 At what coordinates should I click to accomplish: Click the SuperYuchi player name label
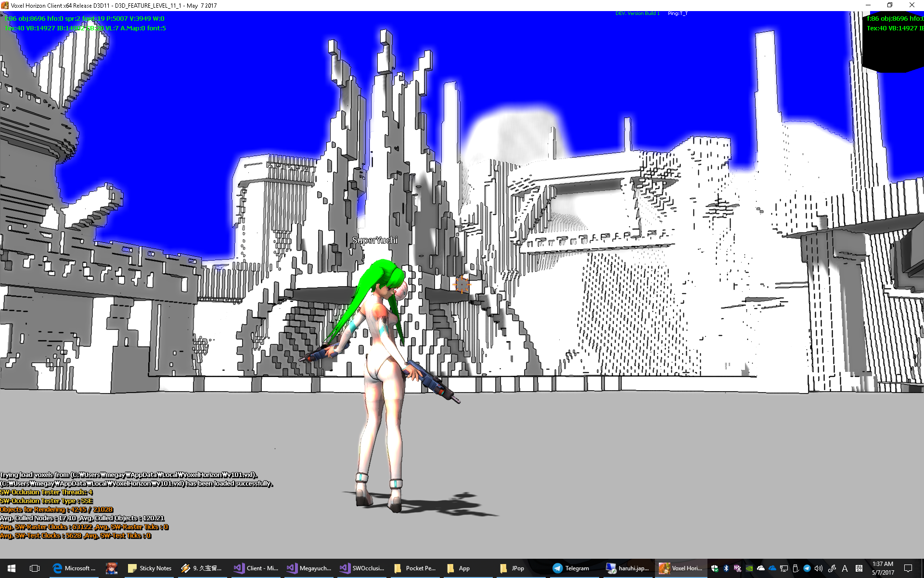pos(374,240)
